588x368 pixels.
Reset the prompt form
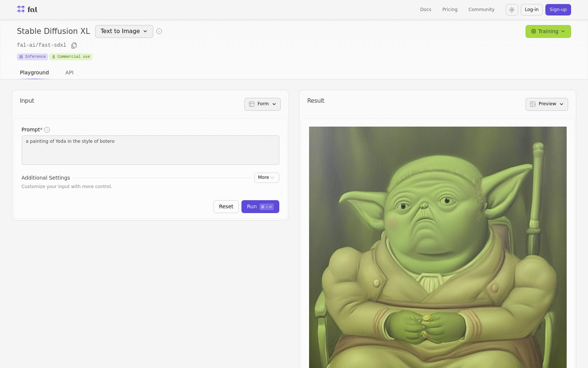click(226, 206)
